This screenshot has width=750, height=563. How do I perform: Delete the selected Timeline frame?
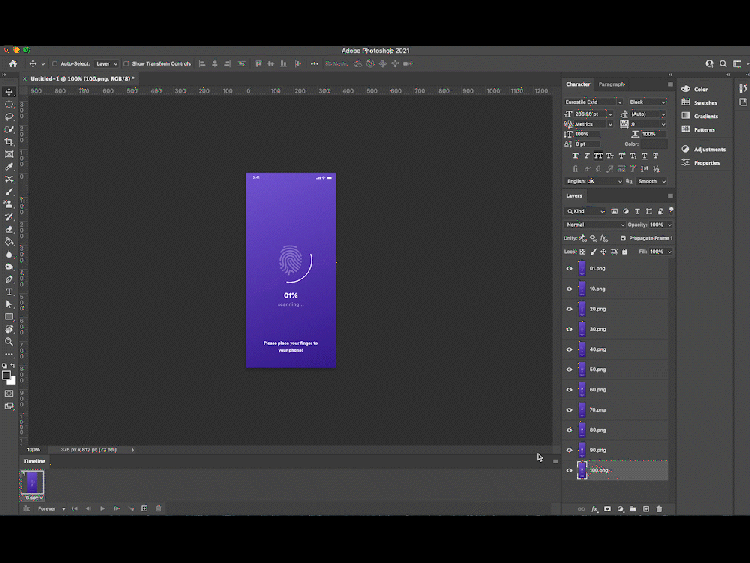pos(159,508)
